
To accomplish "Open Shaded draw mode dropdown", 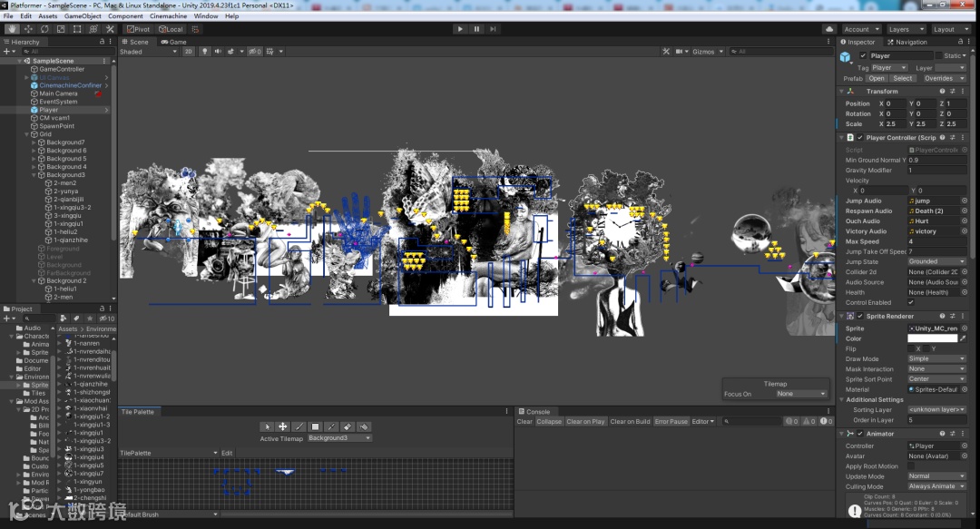I will (149, 52).
